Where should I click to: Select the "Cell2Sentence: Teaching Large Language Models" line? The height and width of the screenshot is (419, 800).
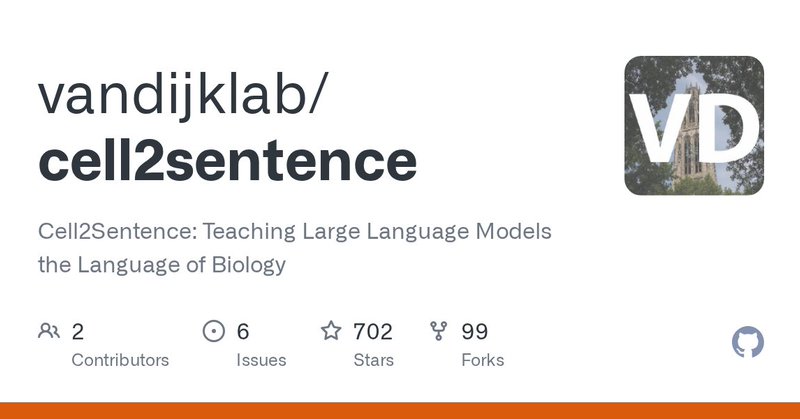296,231
